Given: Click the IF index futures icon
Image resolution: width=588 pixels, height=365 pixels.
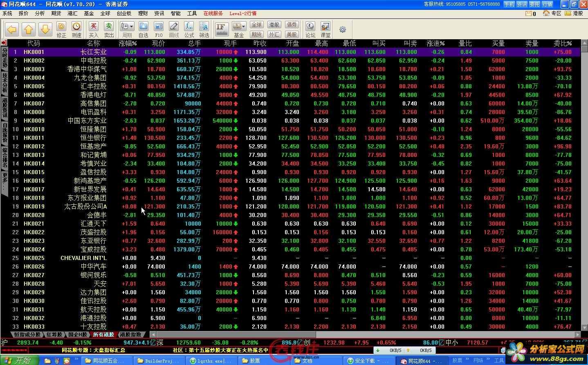Looking at the screenshot, I should [221, 29].
